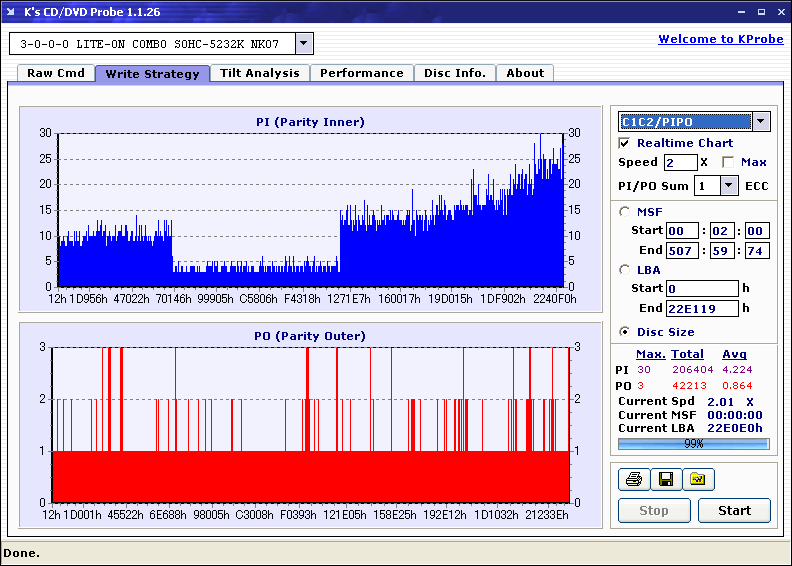Click the printer icon to print chart
Screen dimensions: 792x566
633,480
